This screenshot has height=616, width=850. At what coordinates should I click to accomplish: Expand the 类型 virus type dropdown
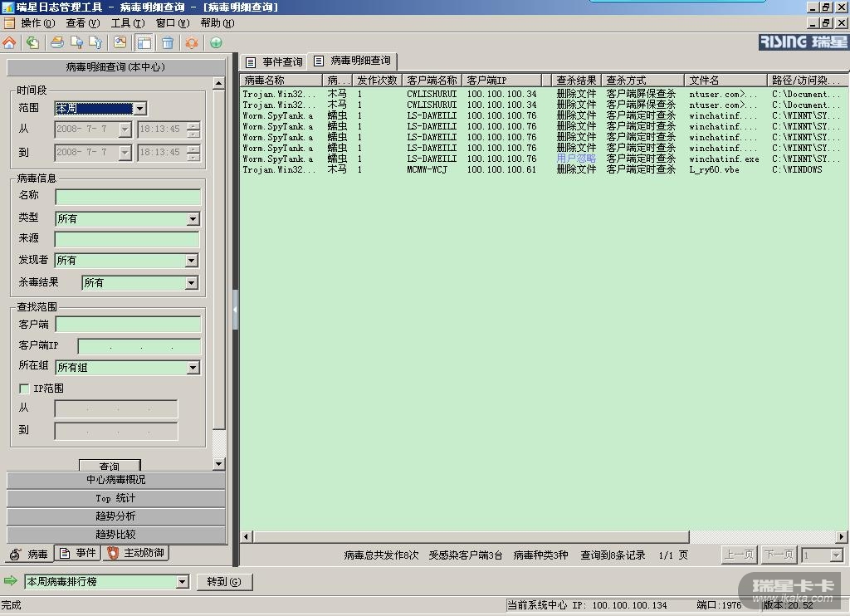[x=193, y=219]
